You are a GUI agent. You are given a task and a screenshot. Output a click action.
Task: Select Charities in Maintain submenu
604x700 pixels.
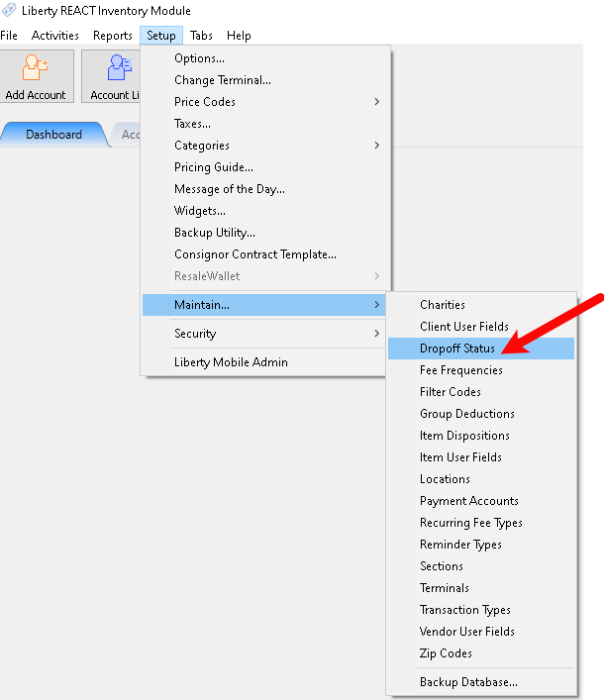tap(481, 305)
